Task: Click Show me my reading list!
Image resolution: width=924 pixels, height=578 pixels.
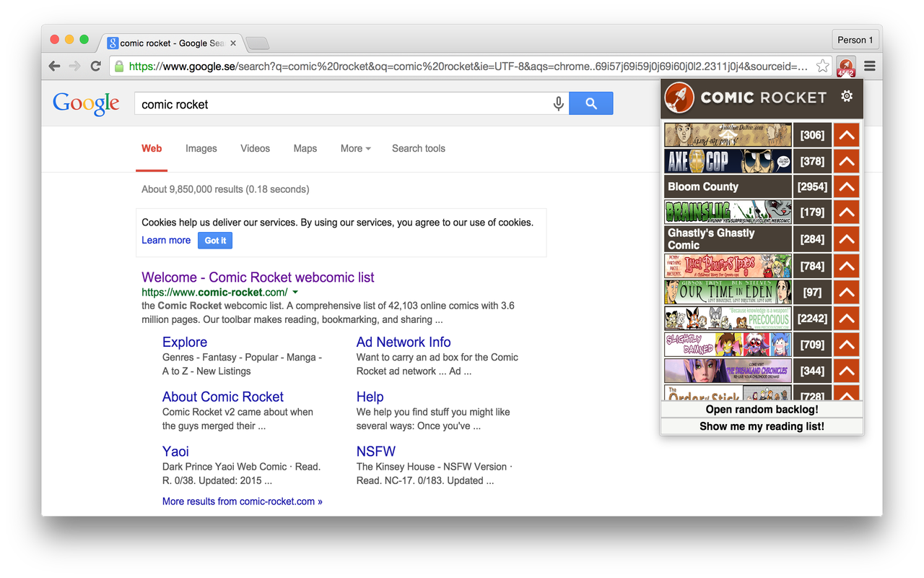Action: (x=762, y=426)
